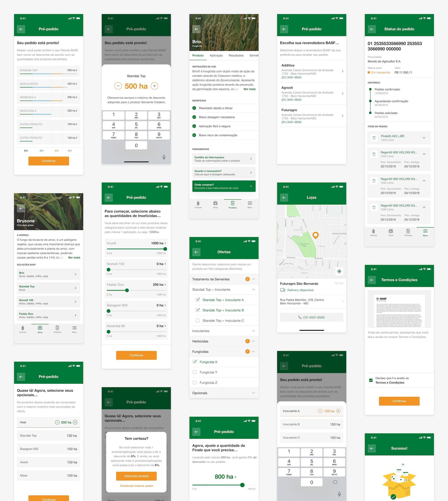Collapse the Fungicidas section
Screen dimensions: 448x501
click(x=253, y=352)
